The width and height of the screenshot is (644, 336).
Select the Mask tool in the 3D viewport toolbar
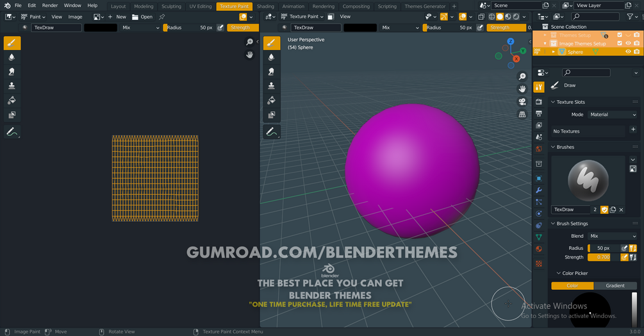click(x=272, y=115)
